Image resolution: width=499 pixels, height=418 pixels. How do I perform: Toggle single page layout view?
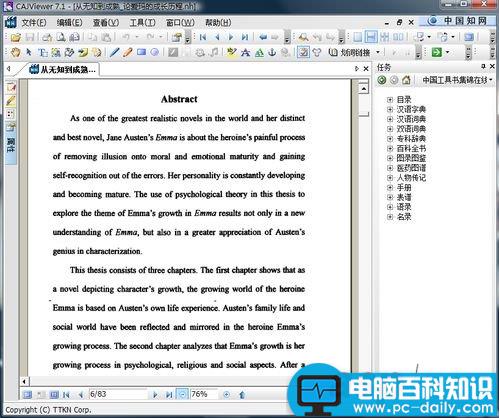coord(358,37)
